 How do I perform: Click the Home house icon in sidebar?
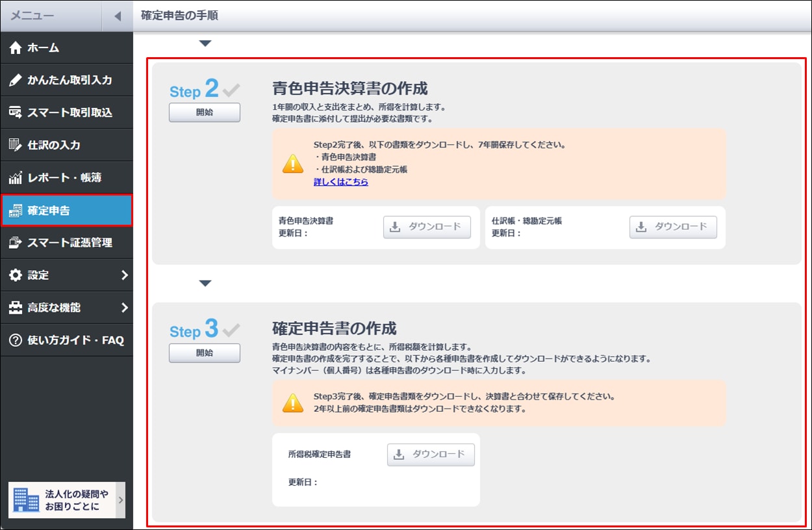pyautogui.click(x=16, y=47)
